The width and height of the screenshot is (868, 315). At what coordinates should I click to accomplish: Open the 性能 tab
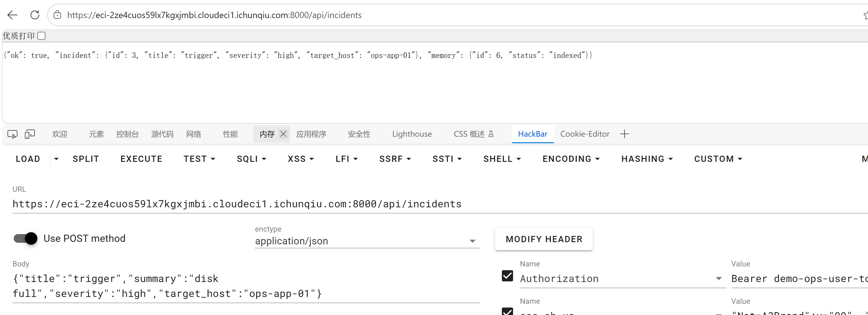[230, 134]
